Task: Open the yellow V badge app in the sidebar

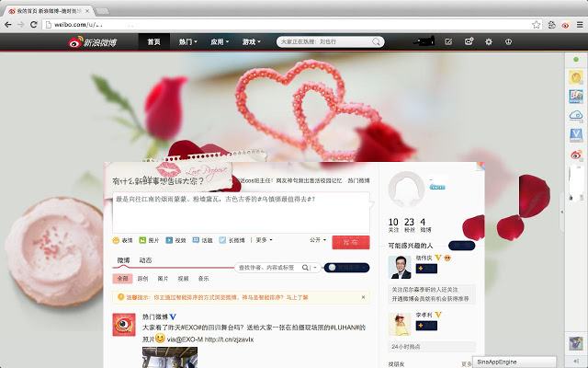Action: 576,77
